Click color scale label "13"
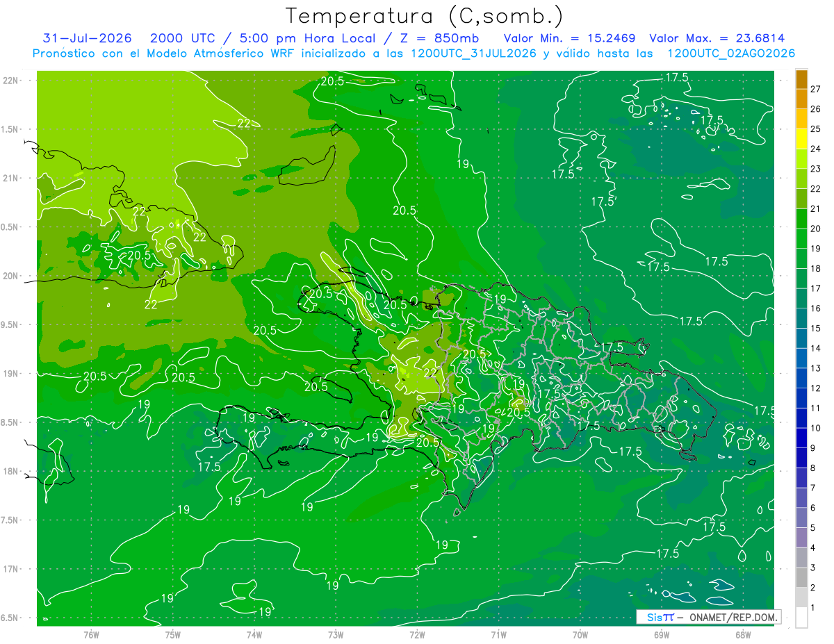Screen dimensions: 834x644 816,368
